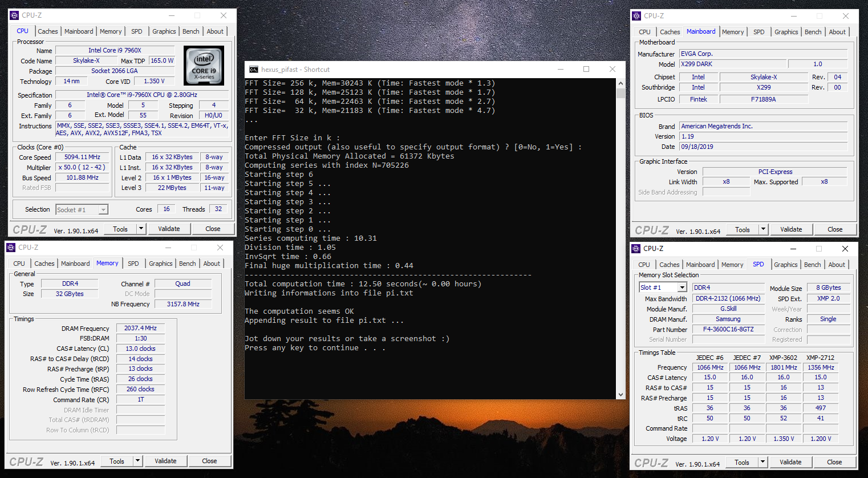Open Tools dropdown arrow in Mainboard window
Image resolution: width=868 pixels, height=478 pixels.
pos(763,229)
